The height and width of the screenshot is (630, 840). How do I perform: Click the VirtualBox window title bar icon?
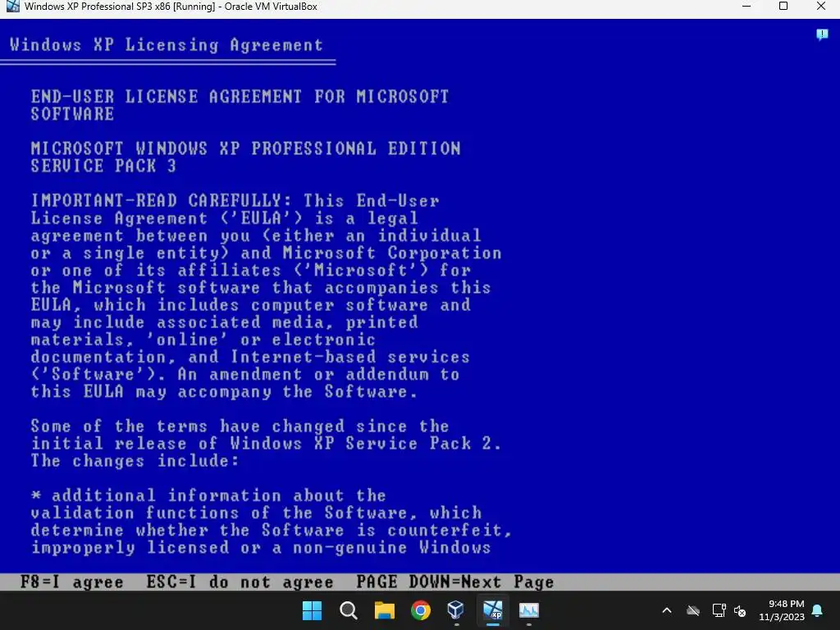12,7
